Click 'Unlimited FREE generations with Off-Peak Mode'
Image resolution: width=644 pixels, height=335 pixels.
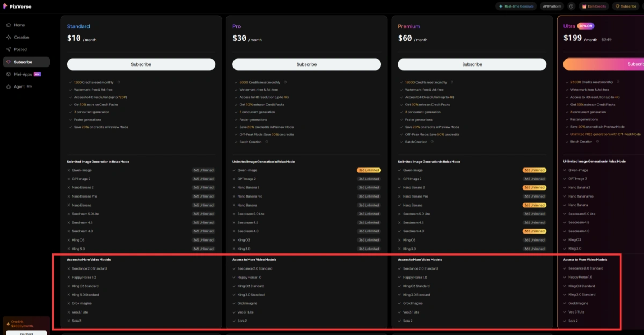(605, 134)
